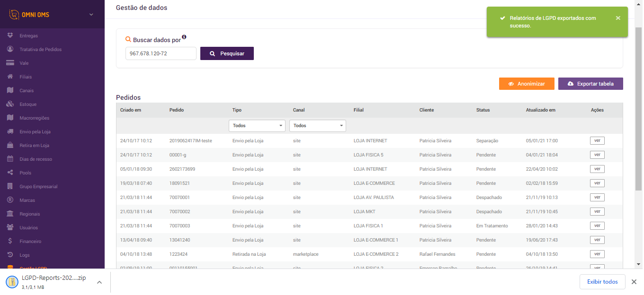Click the Envio pela Loja truck icon
Screen dimensions: 644x295
[x=10, y=131]
